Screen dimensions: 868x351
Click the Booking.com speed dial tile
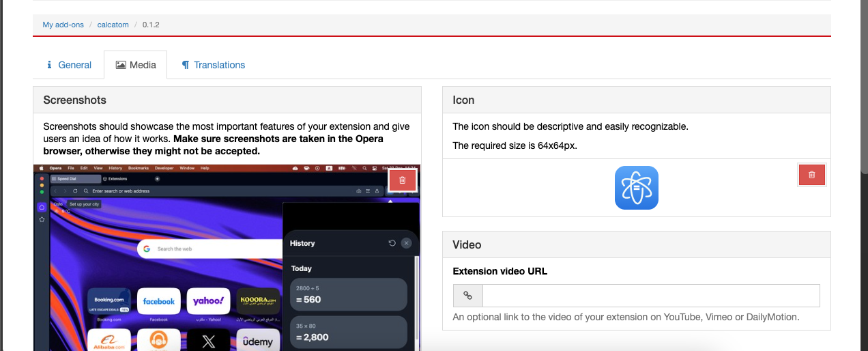tap(109, 301)
